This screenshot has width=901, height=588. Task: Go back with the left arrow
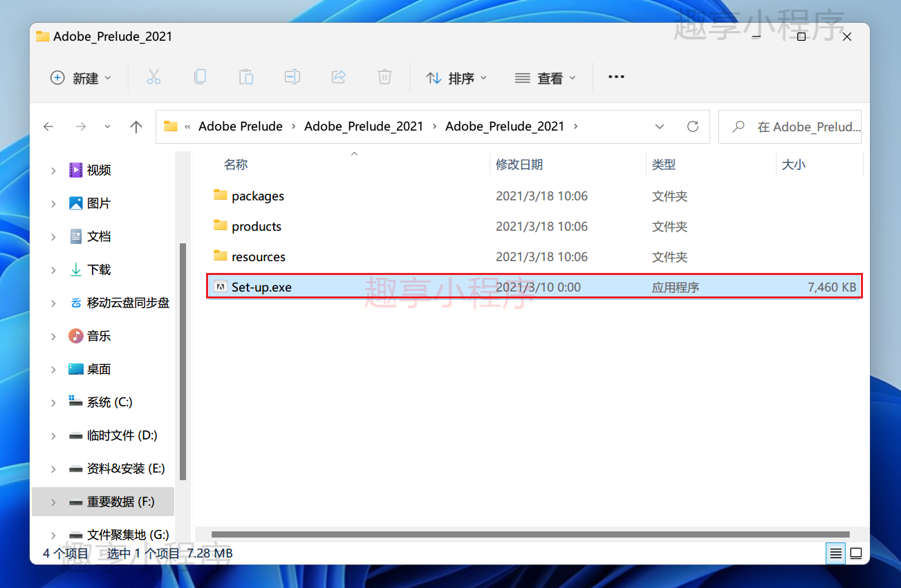coord(48,126)
